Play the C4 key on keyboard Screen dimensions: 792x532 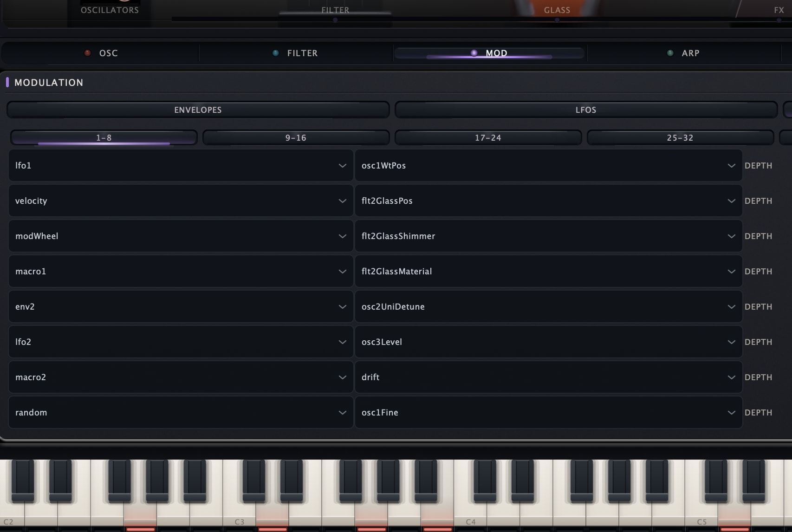click(470, 515)
